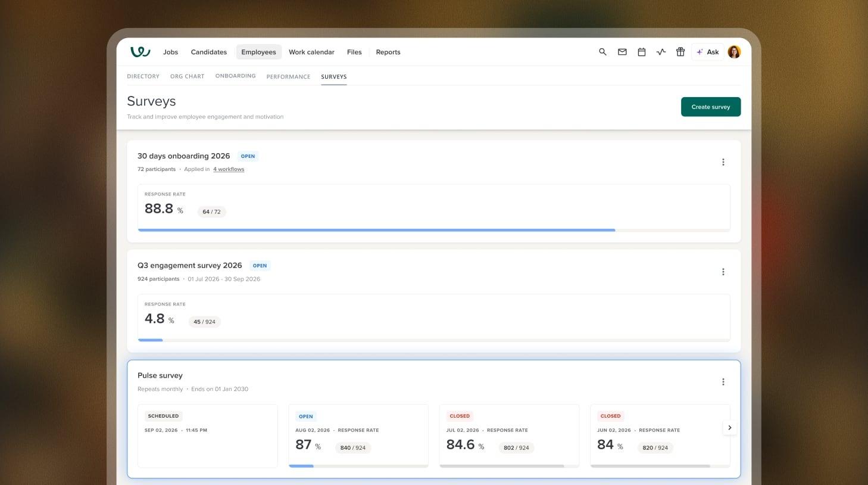Go to the Jobs menu
This screenshot has width=868, height=485.
click(171, 52)
